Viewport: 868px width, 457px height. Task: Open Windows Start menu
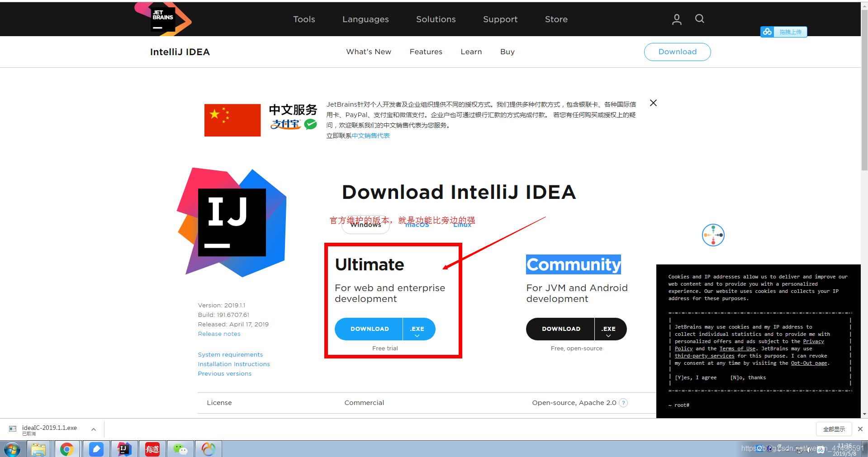pyautogui.click(x=12, y=449)
